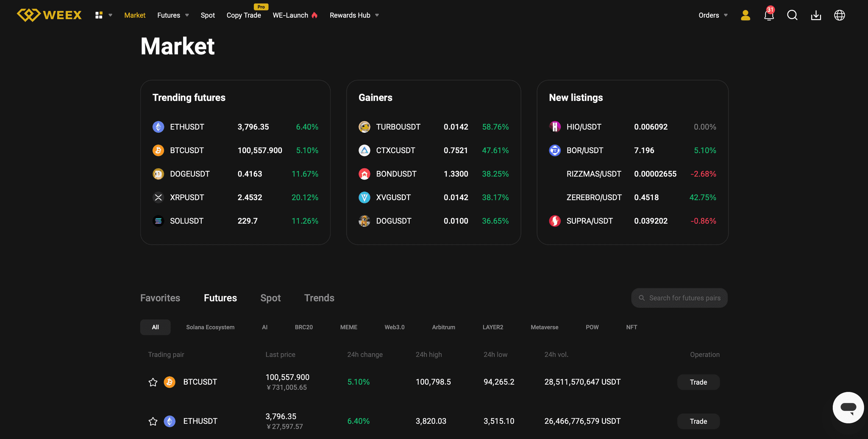Open the live chat support bubble
Viewport: 868px width, 439px height.
848,408
